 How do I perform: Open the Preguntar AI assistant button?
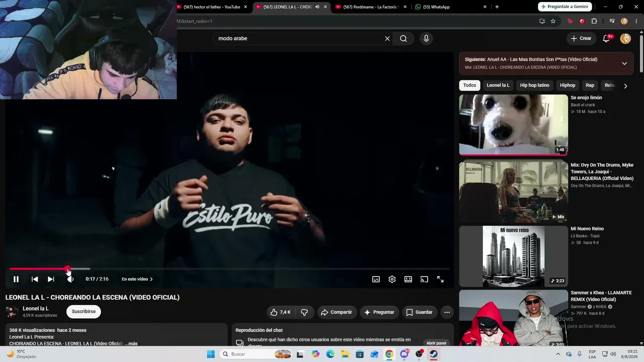(379, 312)
